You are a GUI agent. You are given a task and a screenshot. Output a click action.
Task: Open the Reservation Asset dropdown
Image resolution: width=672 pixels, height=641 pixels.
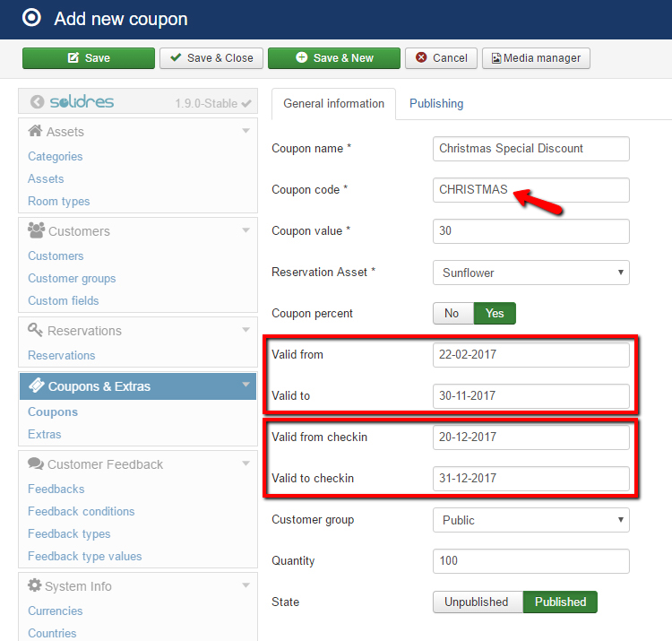tap(531, 273)
